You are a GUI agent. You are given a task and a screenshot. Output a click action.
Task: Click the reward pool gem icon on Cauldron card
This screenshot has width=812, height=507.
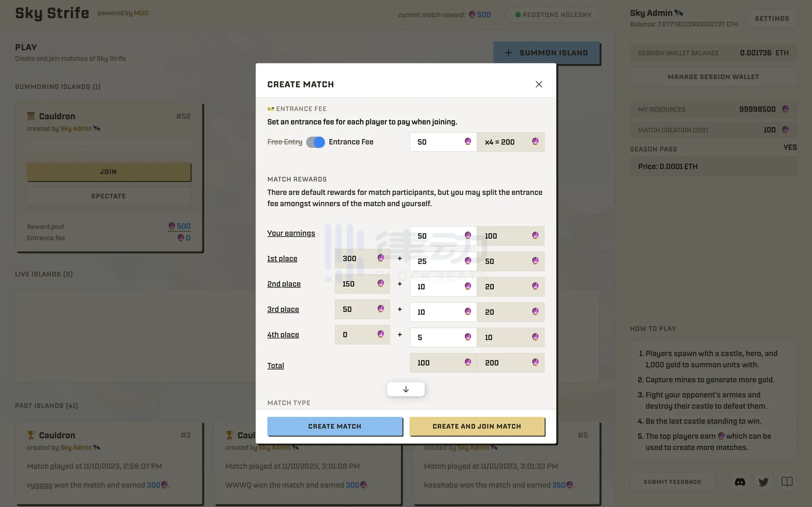click(x=171, y=226)
